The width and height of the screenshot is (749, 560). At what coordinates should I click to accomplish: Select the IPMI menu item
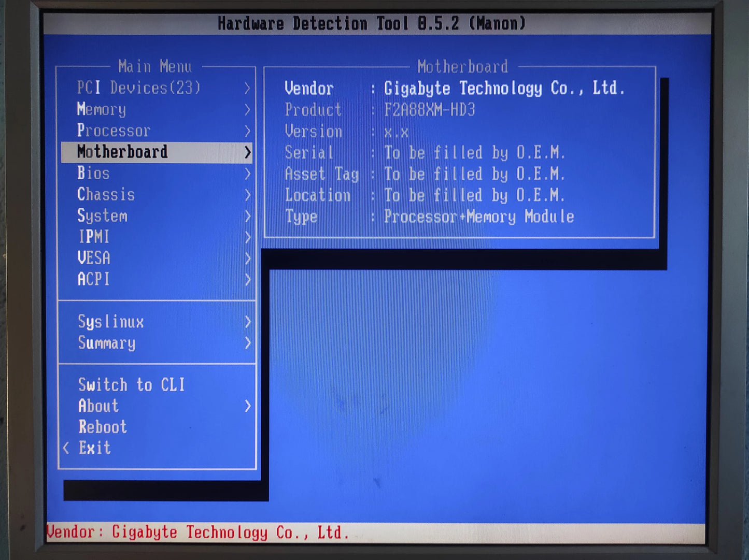157,237
